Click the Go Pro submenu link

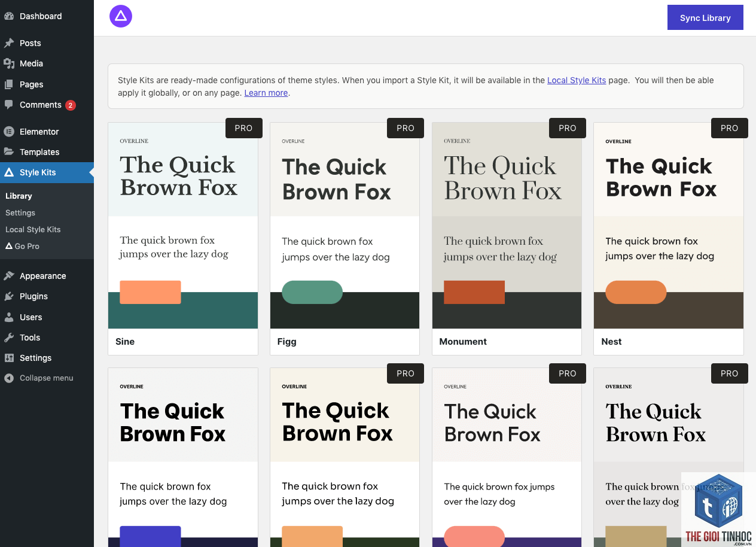click(23, 246)
